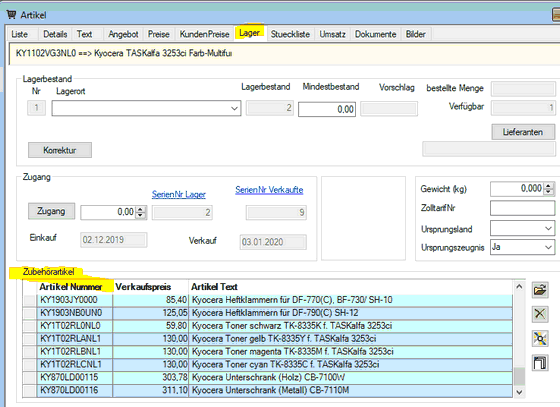The image size is (560, 407).
Task: Click the Korrektur button
Action: click(x=60, y=150)
